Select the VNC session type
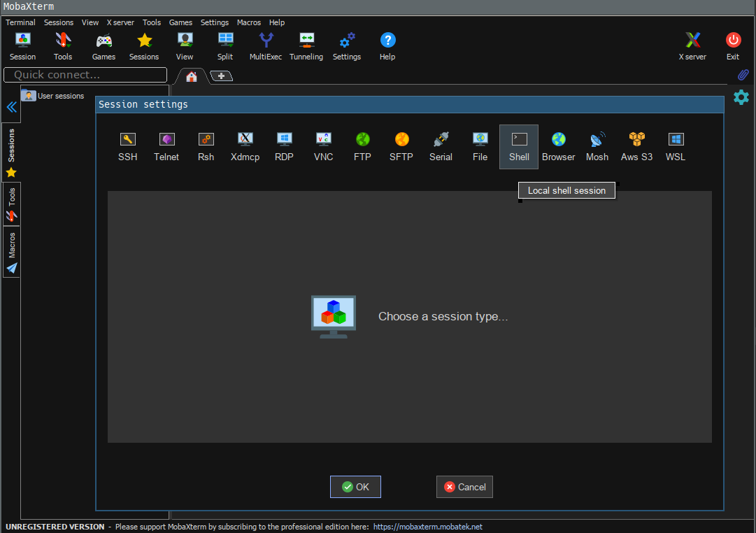Image resolution: width=756 pixels, height=533 pixels. click(x=324, y=147)
